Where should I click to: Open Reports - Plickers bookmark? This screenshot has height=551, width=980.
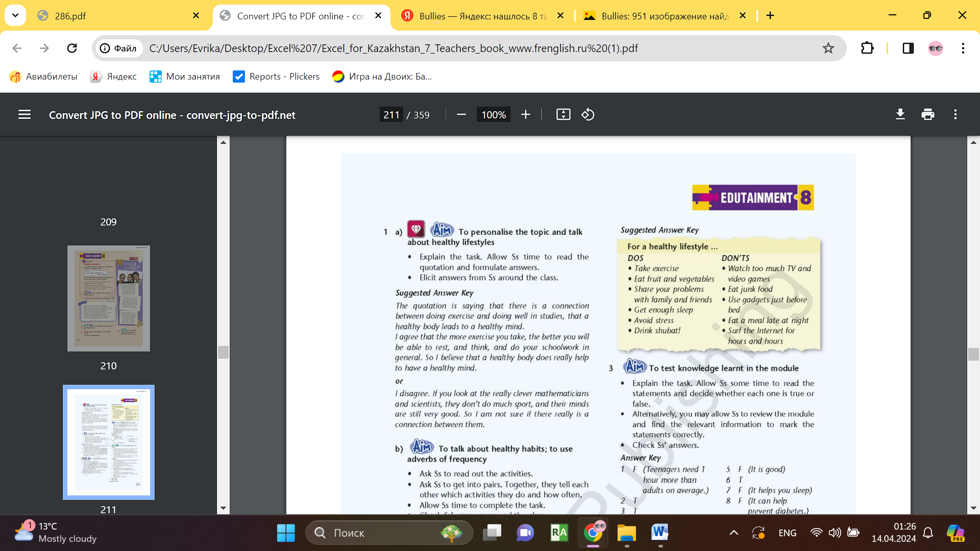pos(276,77)
